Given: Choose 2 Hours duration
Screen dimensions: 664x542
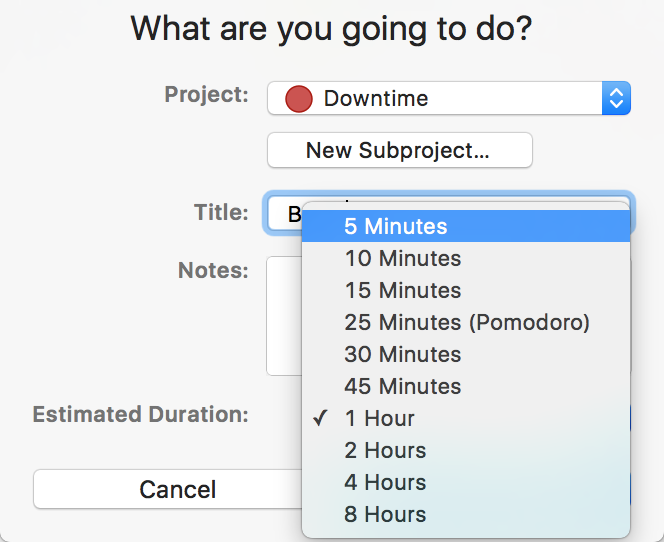Looking at the screenshot, I should [466, 450].
